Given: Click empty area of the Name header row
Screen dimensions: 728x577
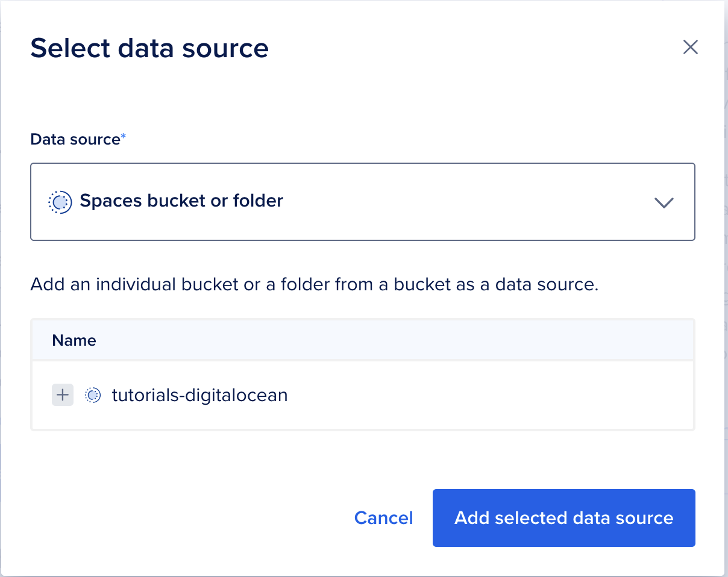Looking at the screenshot, I should pyautogui.click(x=392, y=340).
